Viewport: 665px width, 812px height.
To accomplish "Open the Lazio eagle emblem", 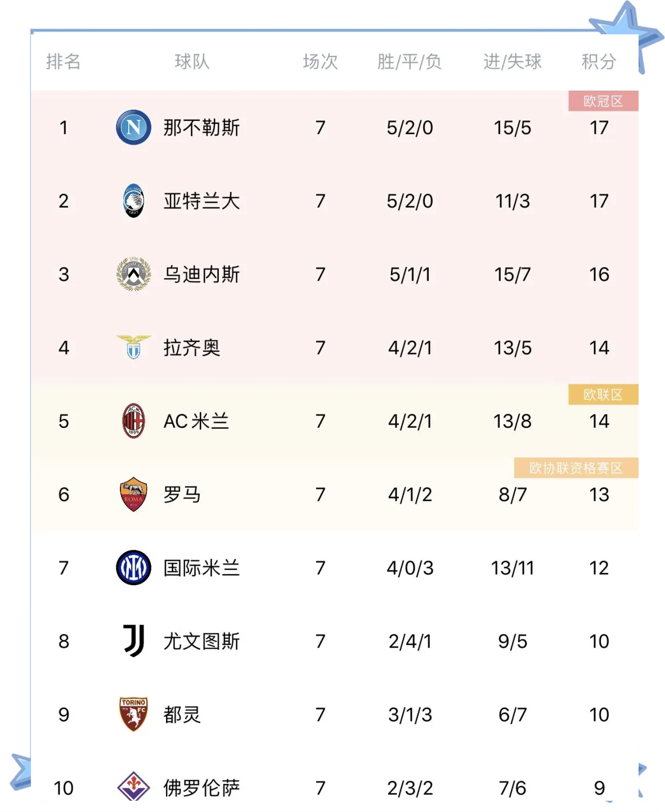I will tap(133, 347).
